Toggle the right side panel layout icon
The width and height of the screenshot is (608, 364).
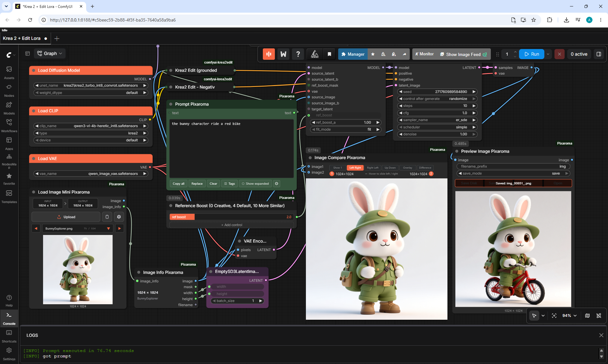coord(599,54)
